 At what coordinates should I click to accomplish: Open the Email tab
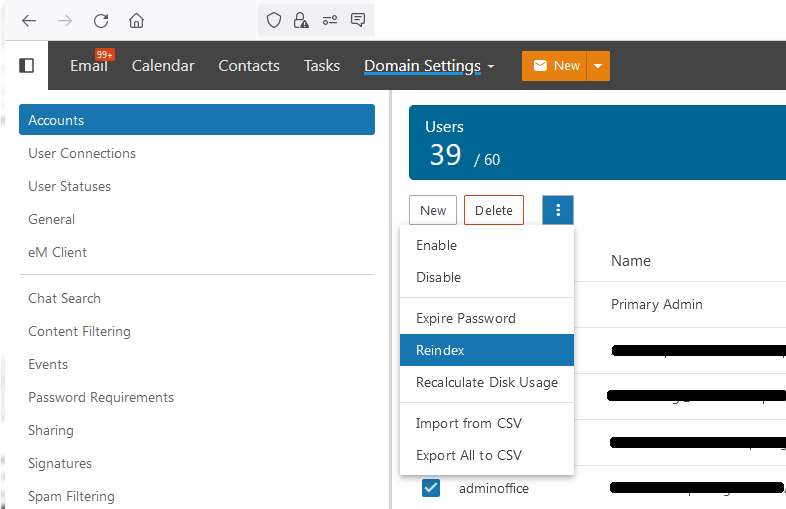click(88, 66)
